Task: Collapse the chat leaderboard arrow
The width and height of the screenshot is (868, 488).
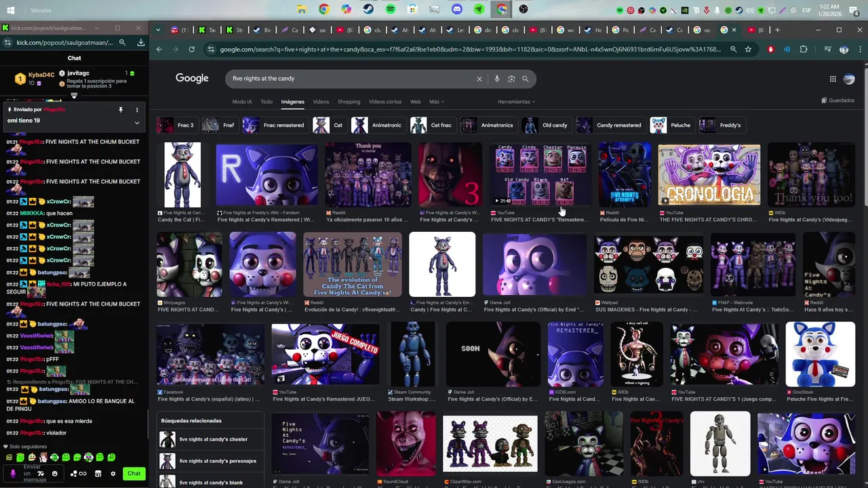Action: tap(75, 96)
